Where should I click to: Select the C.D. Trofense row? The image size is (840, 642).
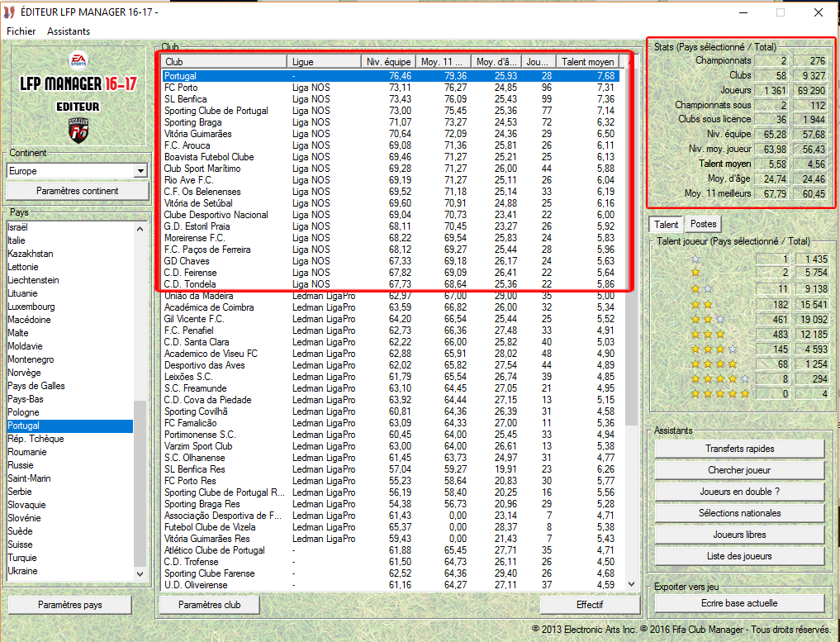(x=391, y=562)
